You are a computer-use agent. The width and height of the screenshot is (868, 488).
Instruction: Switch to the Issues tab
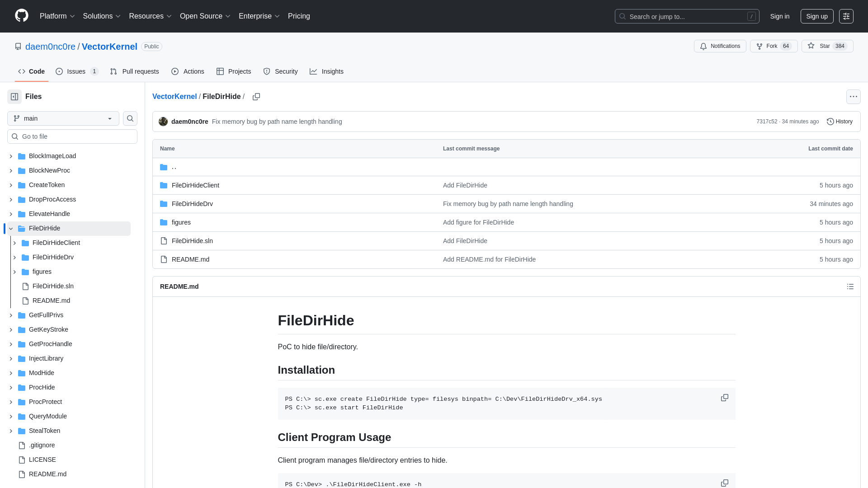(77, 71)
